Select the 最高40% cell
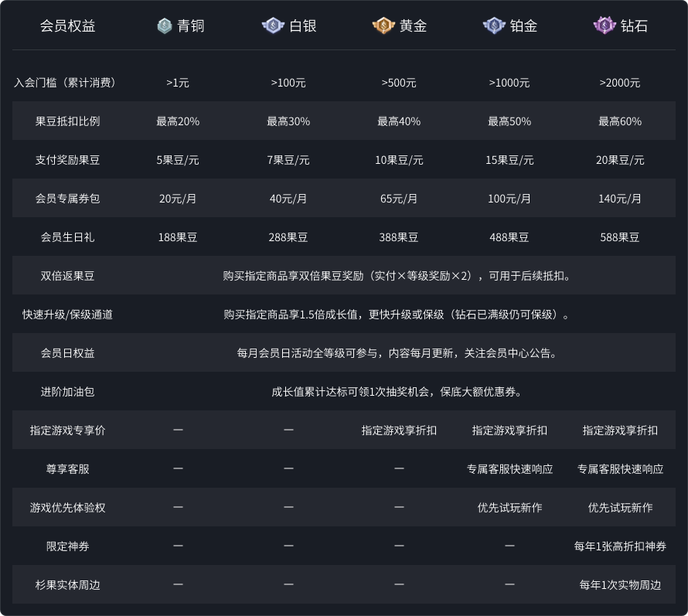Viewport: 688px width, 616px height. (399, 121)
